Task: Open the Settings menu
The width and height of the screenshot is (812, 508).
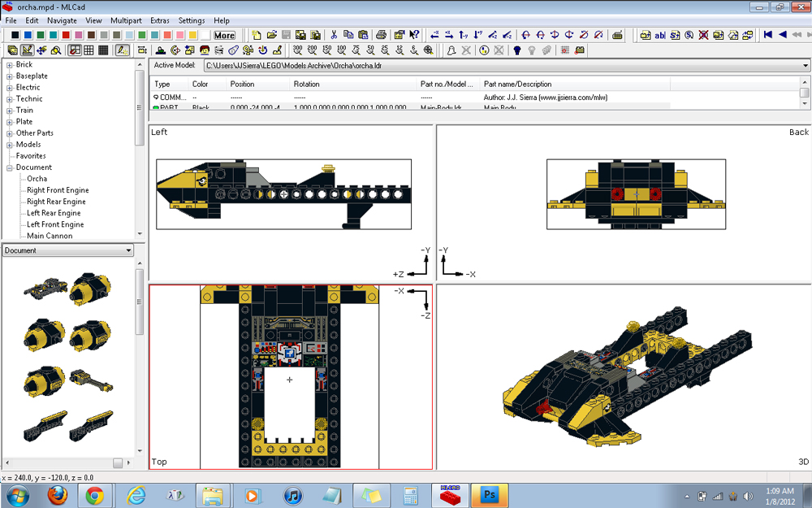Action: 192,20
